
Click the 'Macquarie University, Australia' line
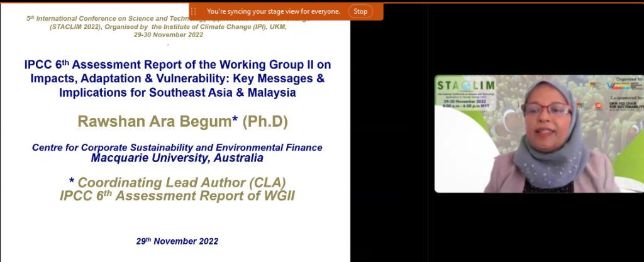177,158
